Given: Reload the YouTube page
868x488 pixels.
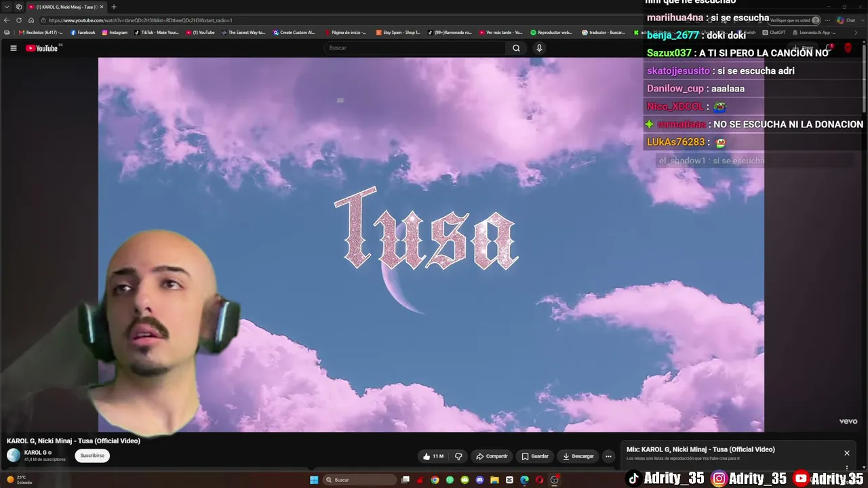Looking at the screenshot, I should click(x=19, y=20).
